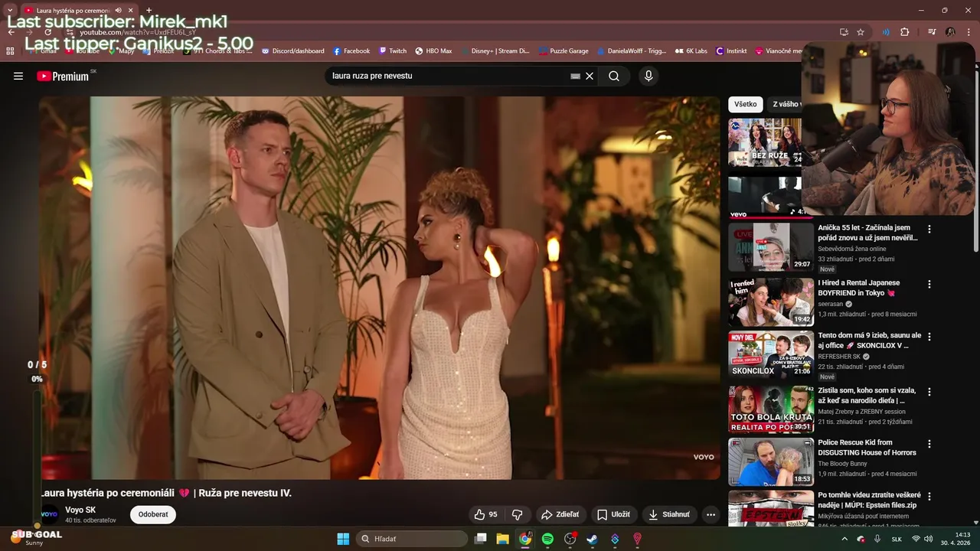Open the 6K Labs bookmark
980x551 pixels.
pyautogui.click(x=691, y=51)
